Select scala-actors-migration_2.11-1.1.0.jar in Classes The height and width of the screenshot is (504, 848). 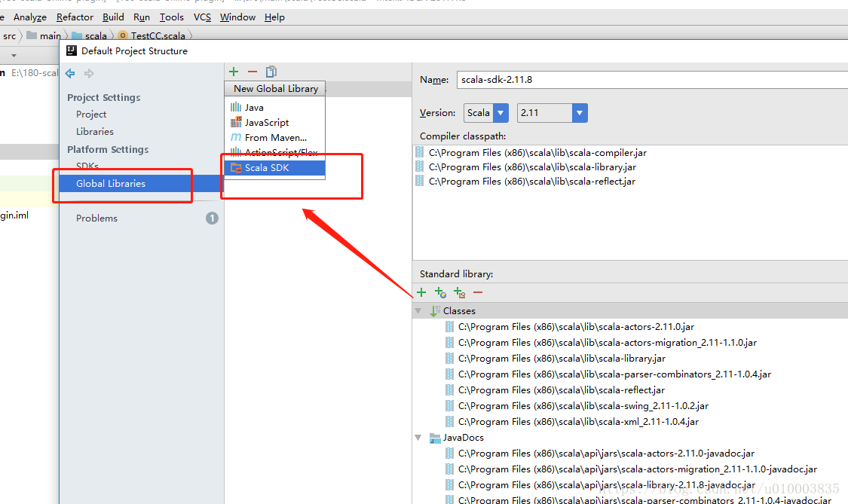pos(608,342)
